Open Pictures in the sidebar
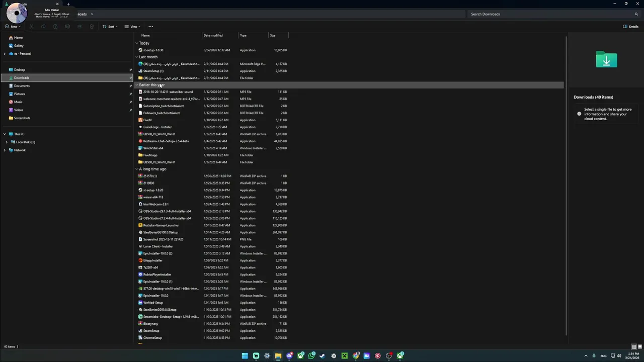Screen dimensions: 644x362 pos(19,94)
